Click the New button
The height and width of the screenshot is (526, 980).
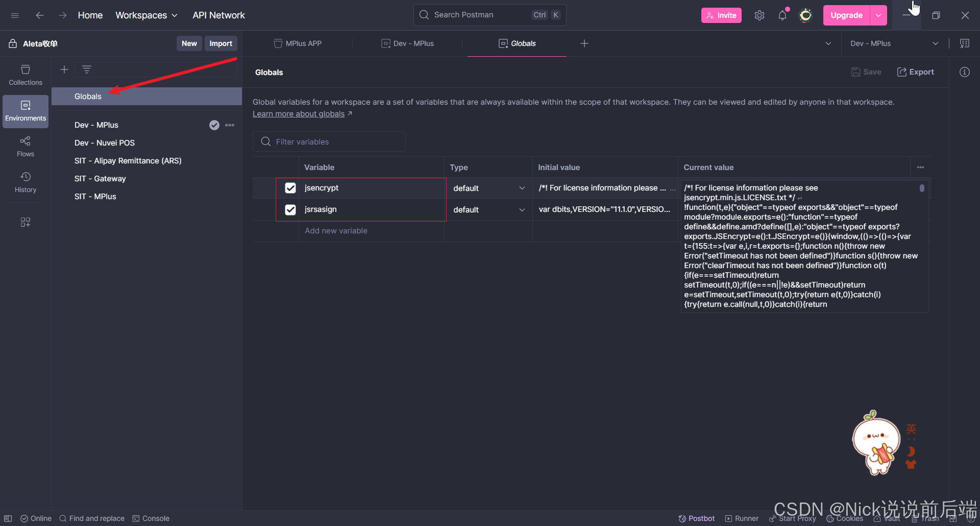coord(189,43)
